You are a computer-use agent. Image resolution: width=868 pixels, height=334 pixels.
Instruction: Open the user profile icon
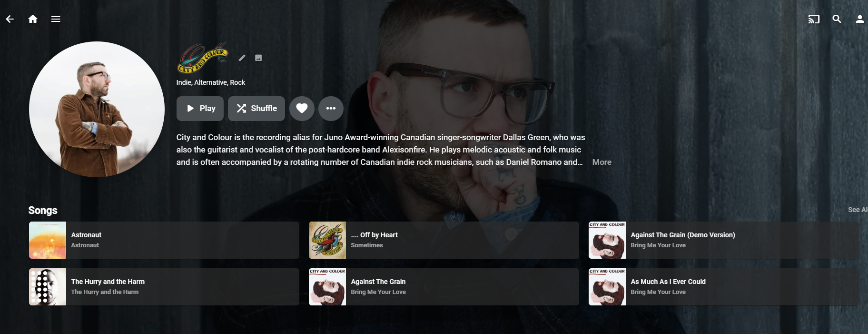[x=859, y=19]
